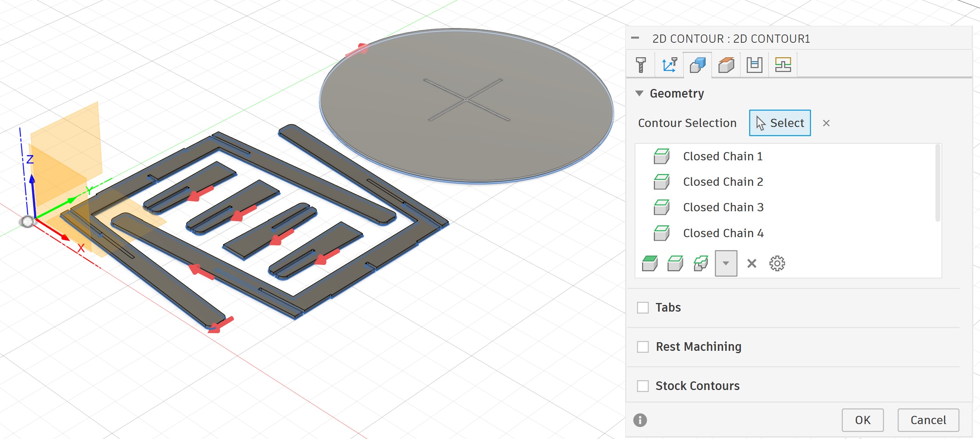The width and height of the screenshot is (980, 439).
Task: Open the Tool tab icon
Action: (x=641, y=65)
